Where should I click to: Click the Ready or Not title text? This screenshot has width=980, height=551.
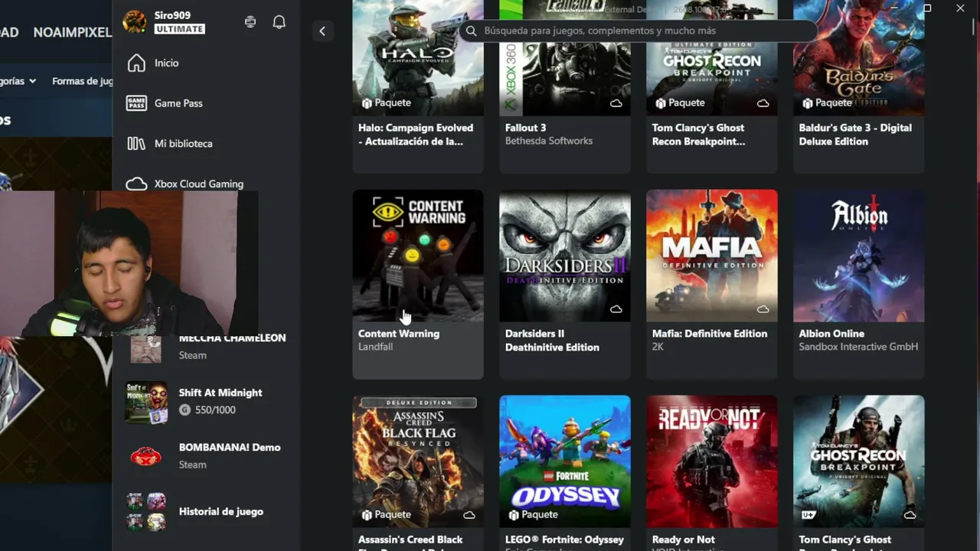click(x=684, y=540)
